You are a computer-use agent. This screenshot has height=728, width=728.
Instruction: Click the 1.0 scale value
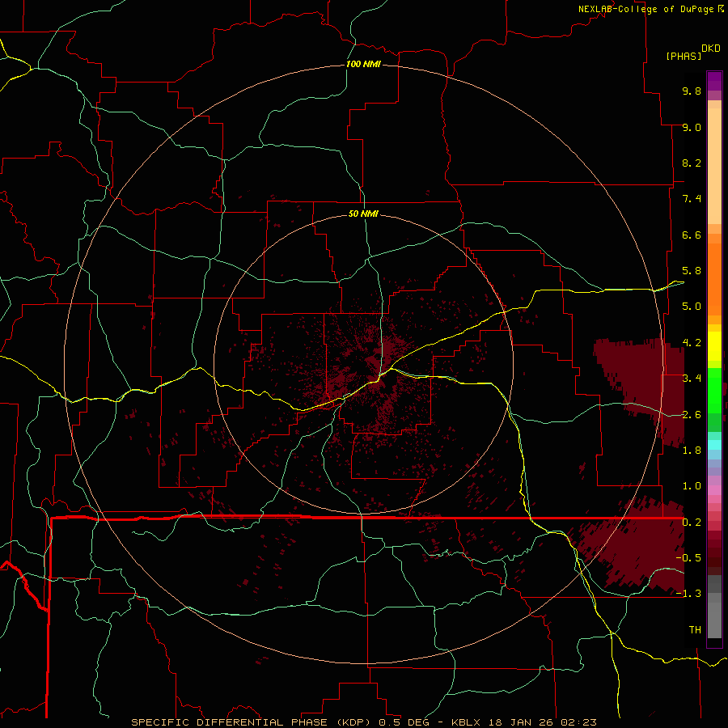tap(692, 487)
